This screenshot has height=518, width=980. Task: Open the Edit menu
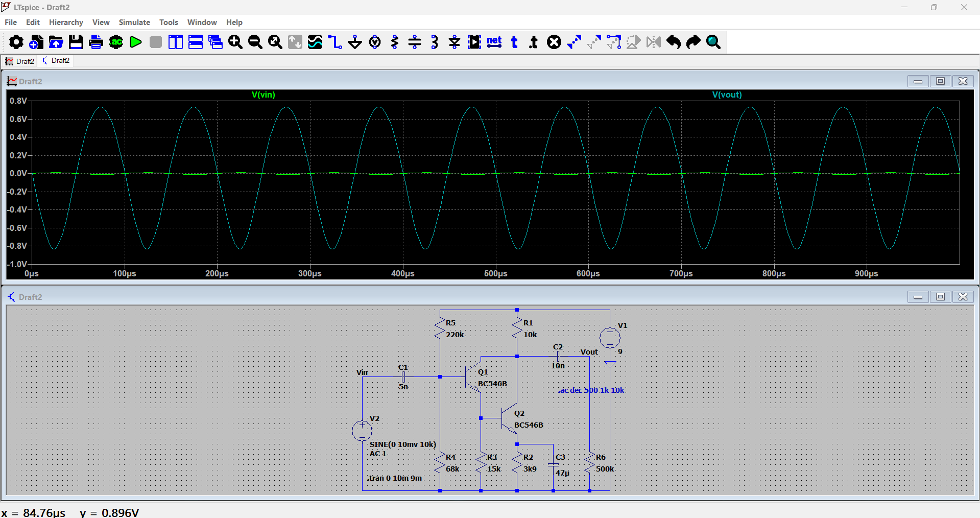33,22
